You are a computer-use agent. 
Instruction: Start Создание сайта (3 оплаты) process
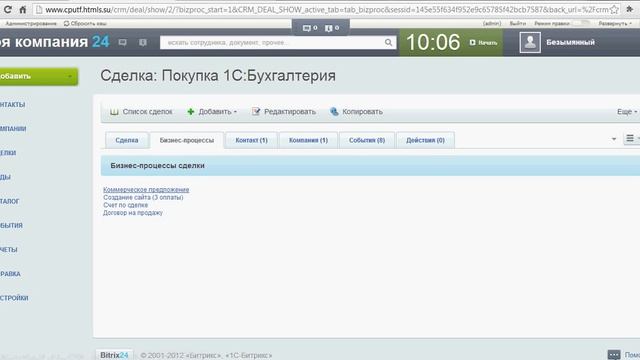pos(143,197)
